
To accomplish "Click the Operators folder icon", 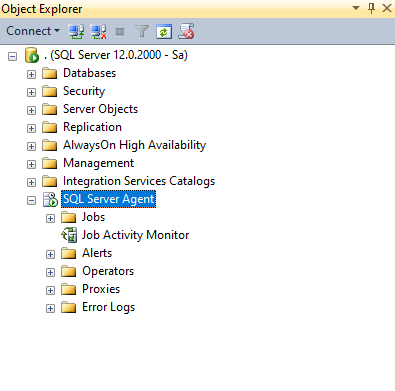I will pos(69,271).
